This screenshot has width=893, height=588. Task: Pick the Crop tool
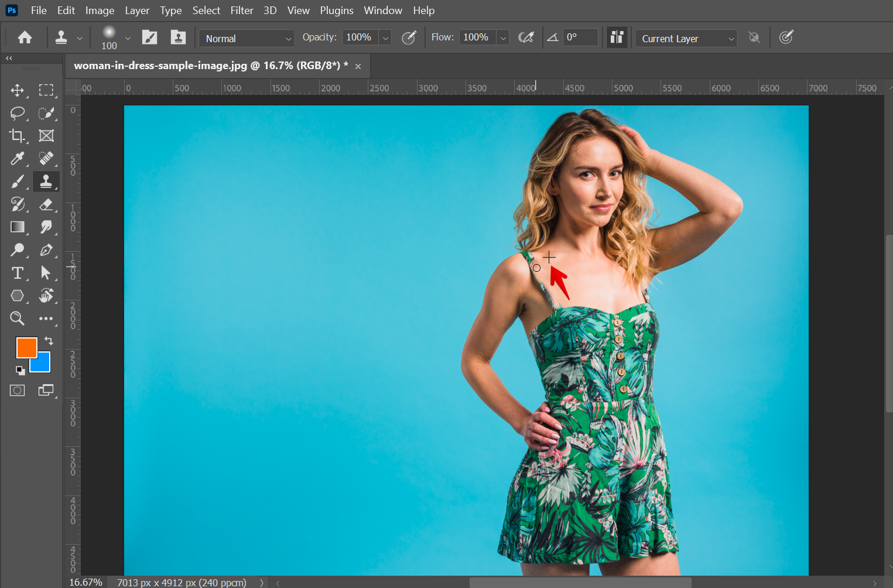[17, 136]
